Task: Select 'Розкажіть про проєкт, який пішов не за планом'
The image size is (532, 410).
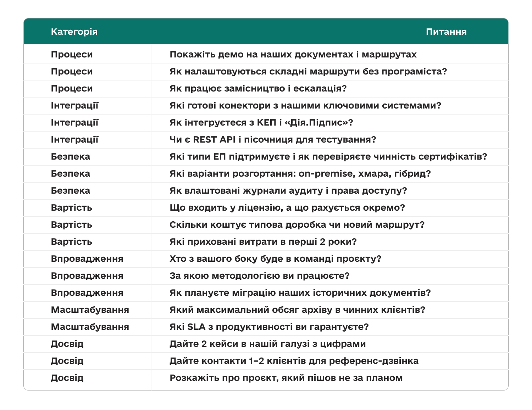Action: (286, 378)
